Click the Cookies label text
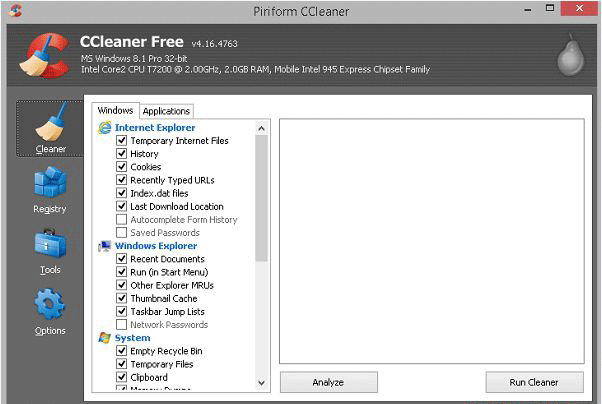 tap(146, 167)
